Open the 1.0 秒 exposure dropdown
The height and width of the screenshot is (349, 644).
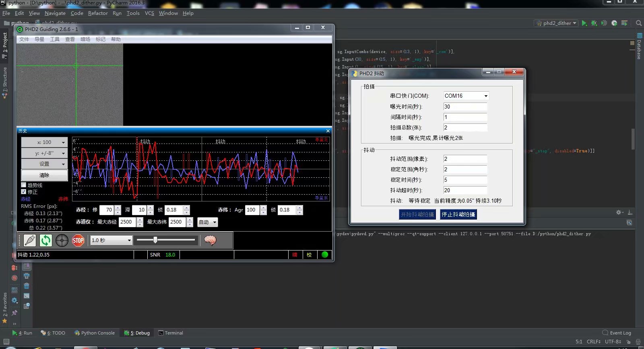click(111, 240)
